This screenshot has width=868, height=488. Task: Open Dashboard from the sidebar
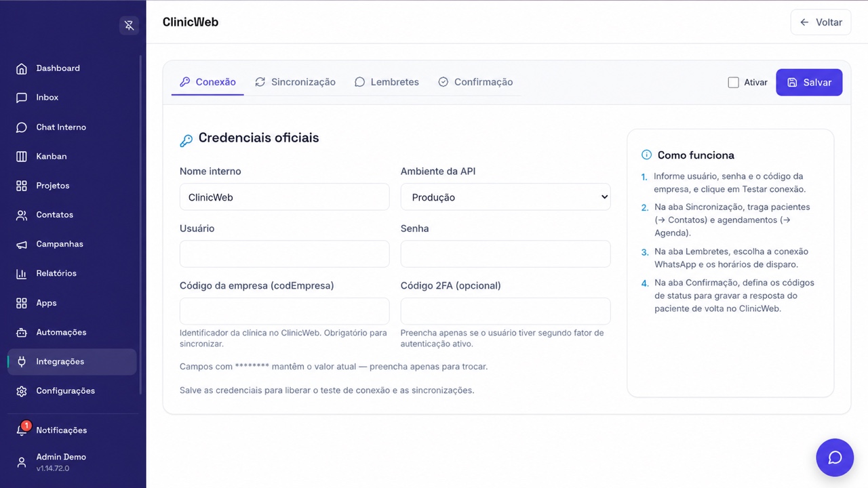(x=72, y=68)
